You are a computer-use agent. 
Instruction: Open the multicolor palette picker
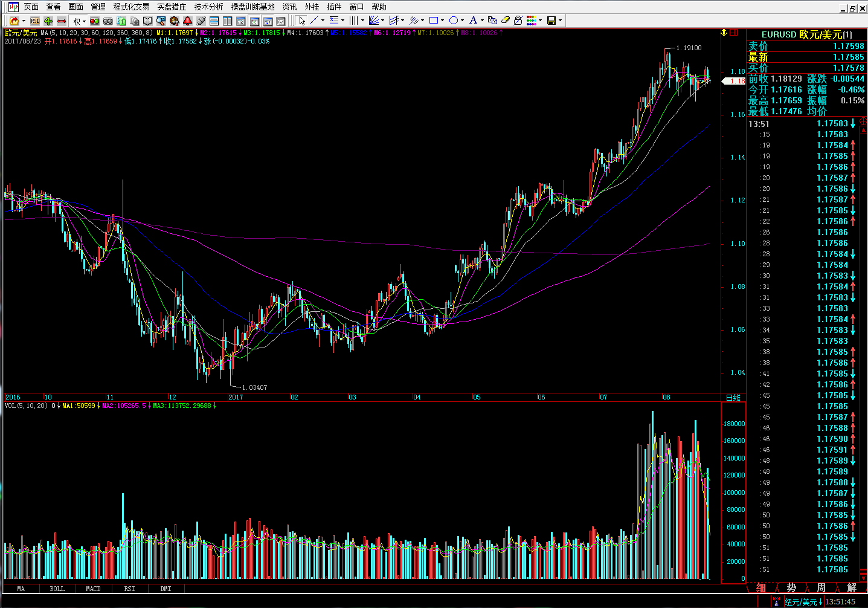pos(532,21)
